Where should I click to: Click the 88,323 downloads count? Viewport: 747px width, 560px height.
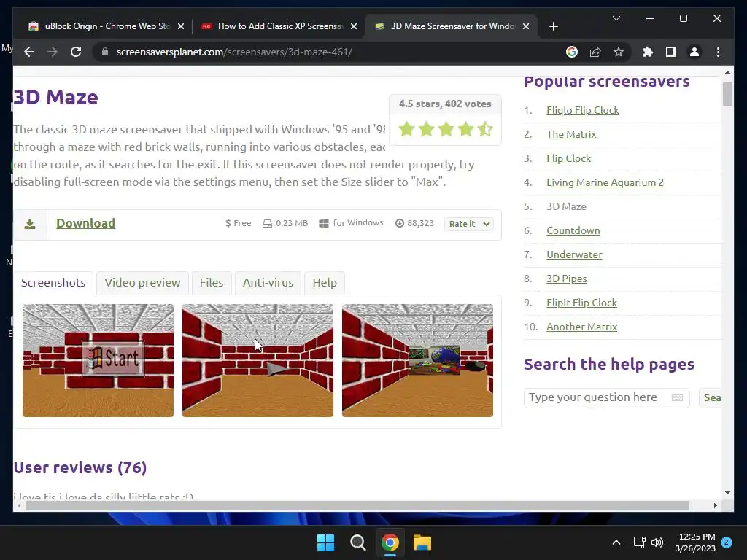coord(414,223)
